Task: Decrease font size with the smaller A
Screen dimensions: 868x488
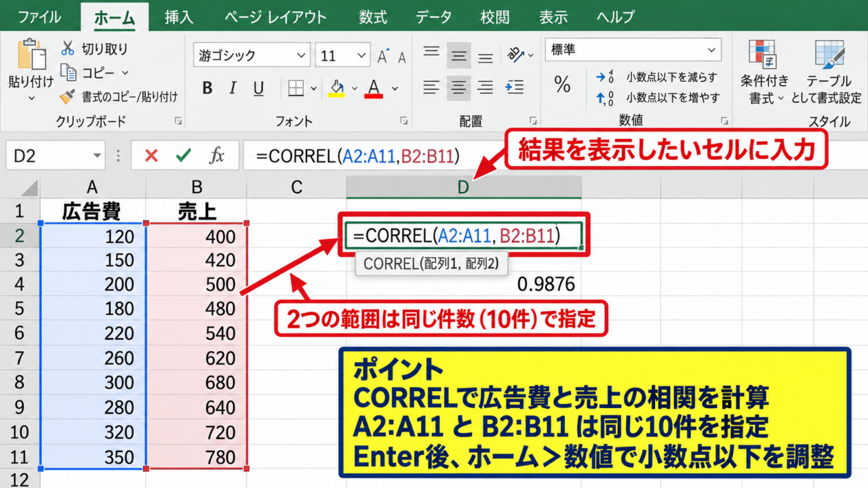Action: pos(401,57)
